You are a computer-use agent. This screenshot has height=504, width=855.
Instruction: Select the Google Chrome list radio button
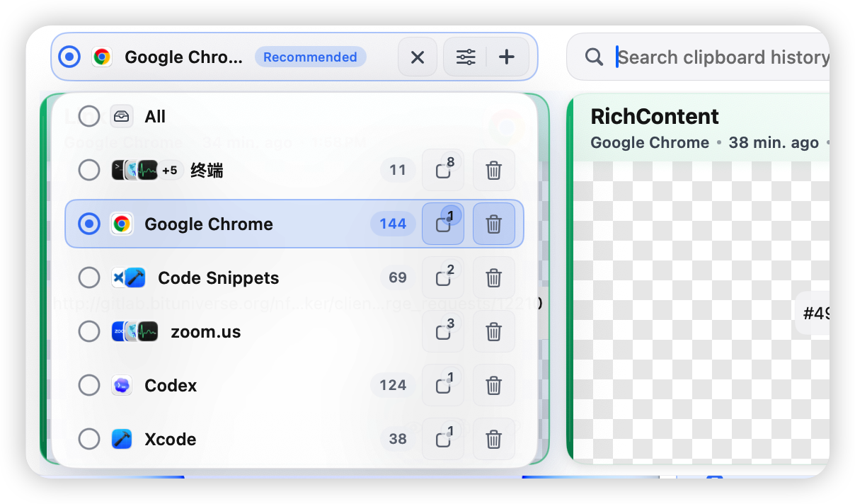pos(88,224)
